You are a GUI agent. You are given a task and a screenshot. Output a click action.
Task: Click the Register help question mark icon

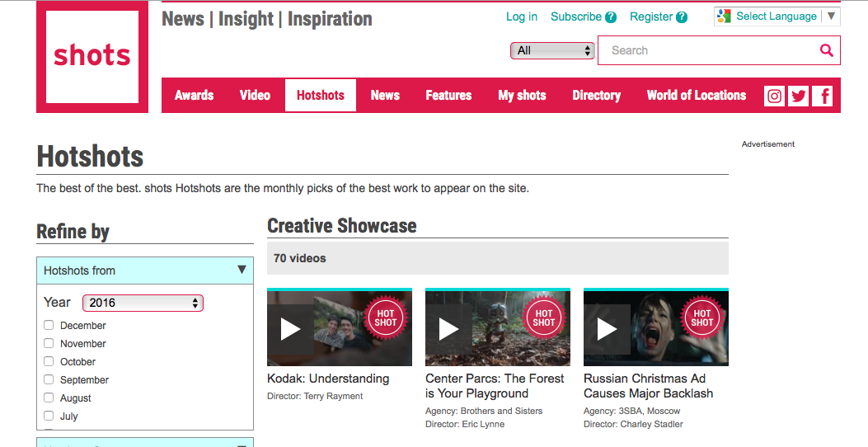682,17
